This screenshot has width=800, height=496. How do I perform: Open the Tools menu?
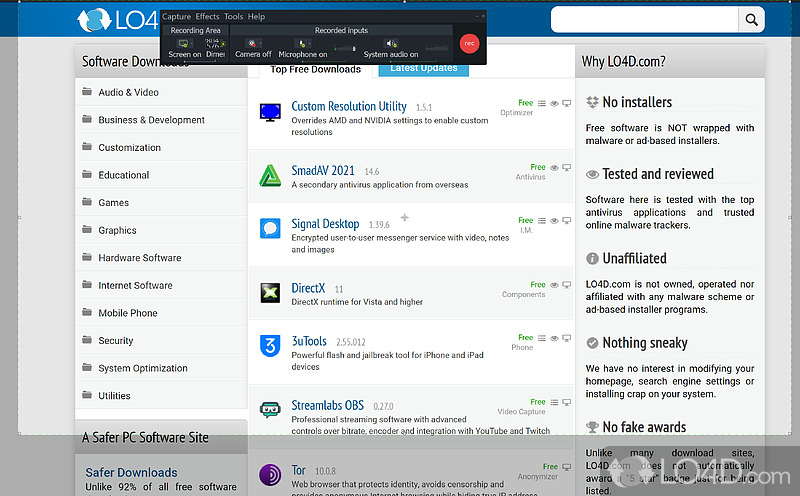point(233,17)
